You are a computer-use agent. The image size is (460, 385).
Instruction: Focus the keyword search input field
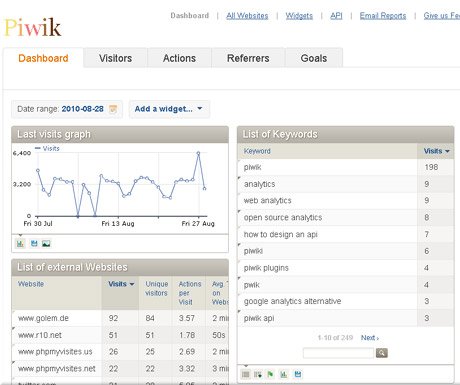pyautogui.click(x=338, y=353)
